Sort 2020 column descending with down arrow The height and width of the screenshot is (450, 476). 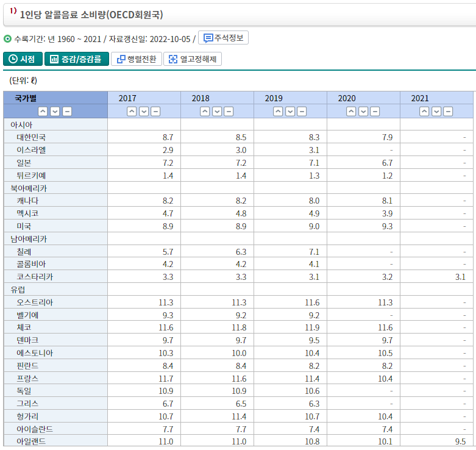[x=363, y=112]
